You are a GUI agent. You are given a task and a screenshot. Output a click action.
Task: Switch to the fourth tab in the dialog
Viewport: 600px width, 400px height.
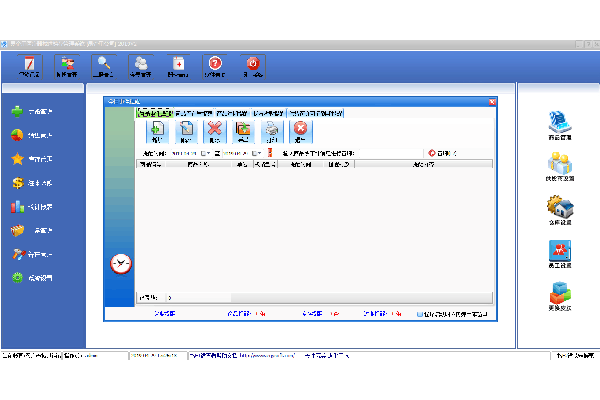point(268,113)
